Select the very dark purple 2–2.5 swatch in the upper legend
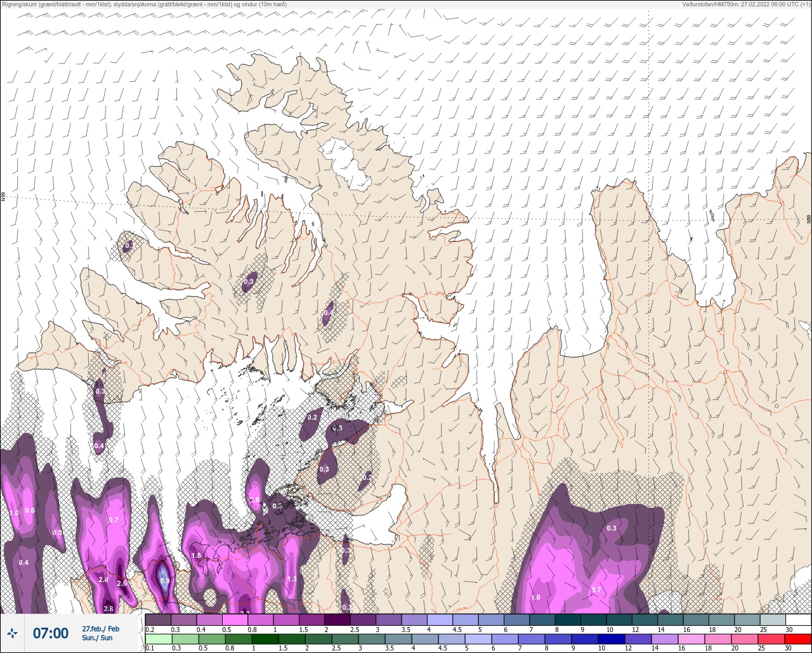 (337, 619)
